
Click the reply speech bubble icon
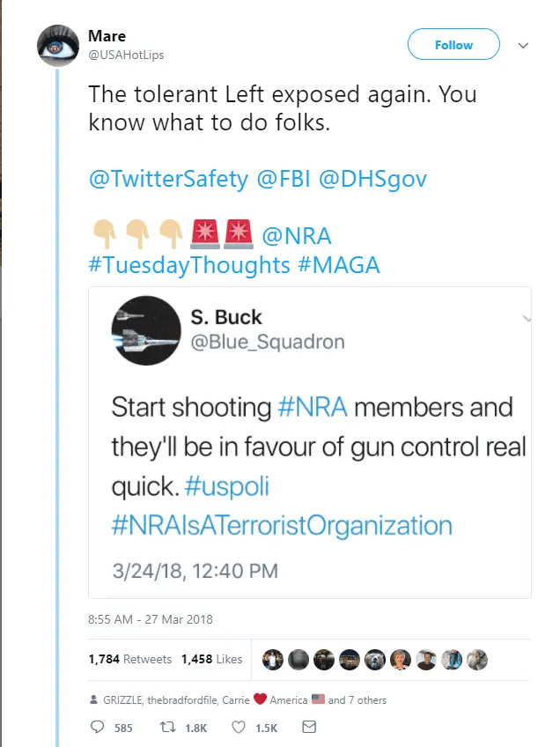(99, 728)
